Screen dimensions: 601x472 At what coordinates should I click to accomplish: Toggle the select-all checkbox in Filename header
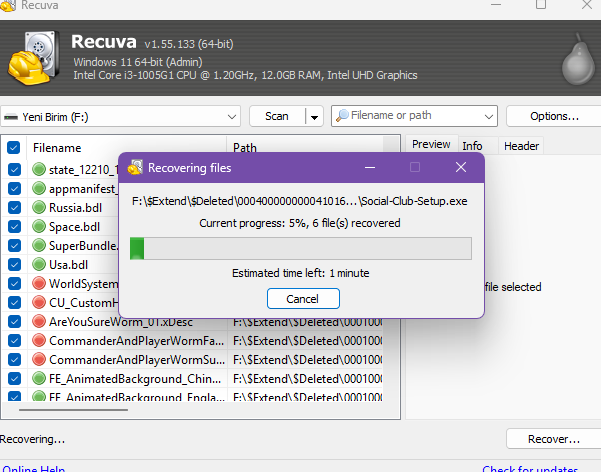[13, 148]
